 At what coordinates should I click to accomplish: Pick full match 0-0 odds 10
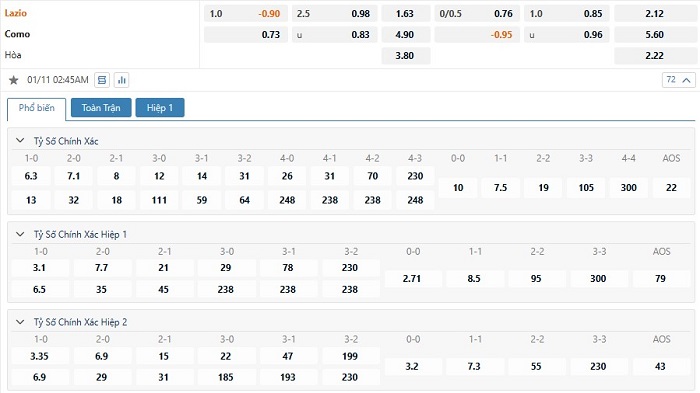[x=458, y=188]
